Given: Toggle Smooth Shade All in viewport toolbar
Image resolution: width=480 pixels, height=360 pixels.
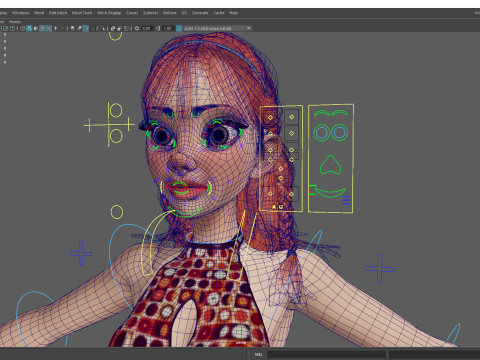Looking at the screenshot, I should [29, 28].
